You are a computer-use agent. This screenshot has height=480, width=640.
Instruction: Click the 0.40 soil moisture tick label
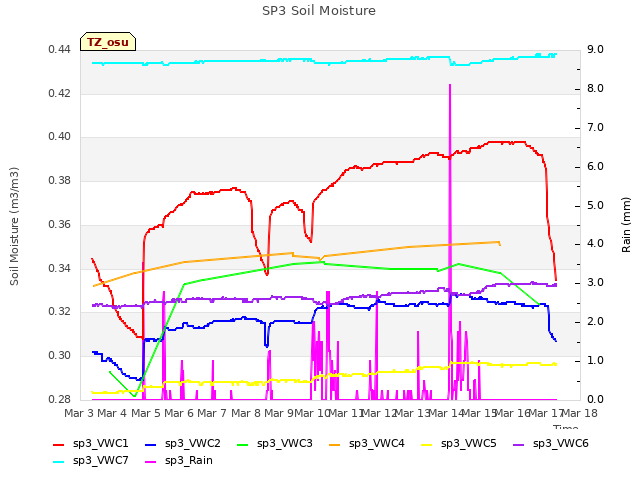click(60, 137)
